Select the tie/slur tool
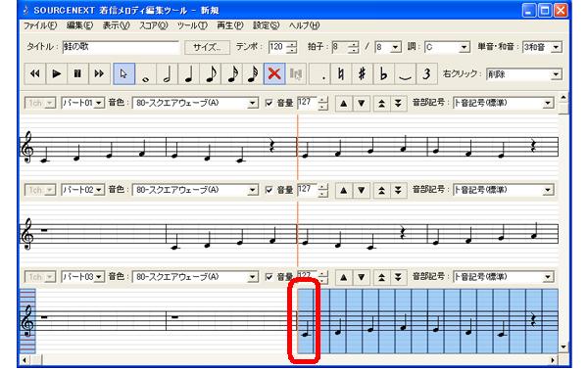This screenshot has width=588, height=369. tap(405, 73)
